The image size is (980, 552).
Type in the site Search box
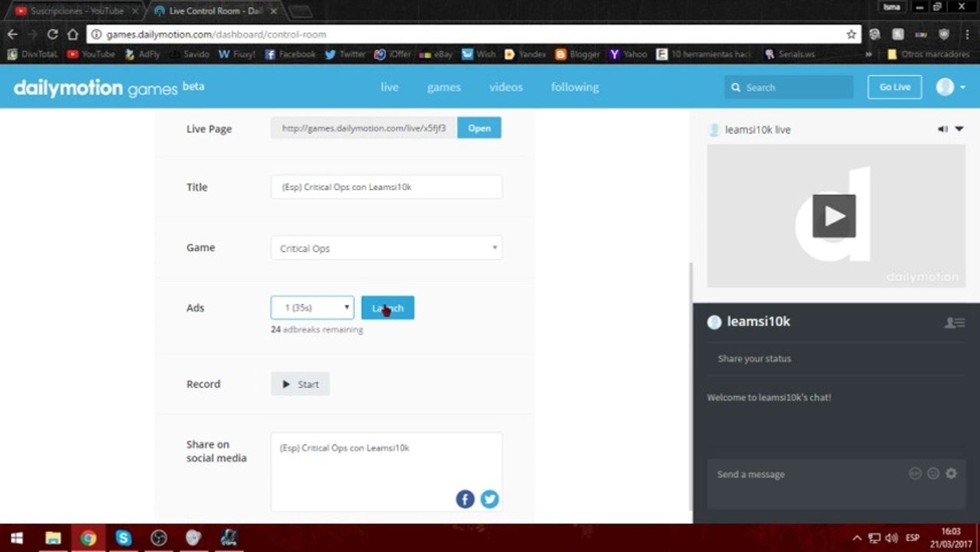click(789, 87)
